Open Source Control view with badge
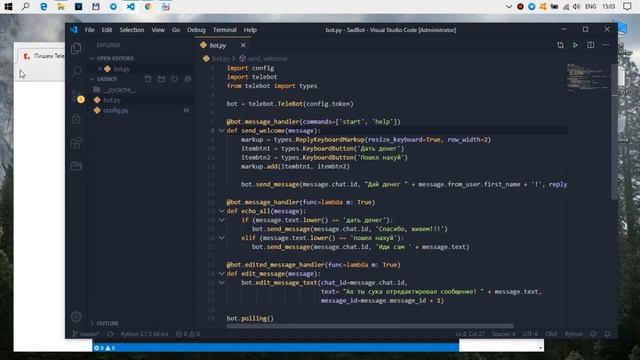Image resolution: width=640 pixels, height=360 pixels. click(x=76, y=96)
